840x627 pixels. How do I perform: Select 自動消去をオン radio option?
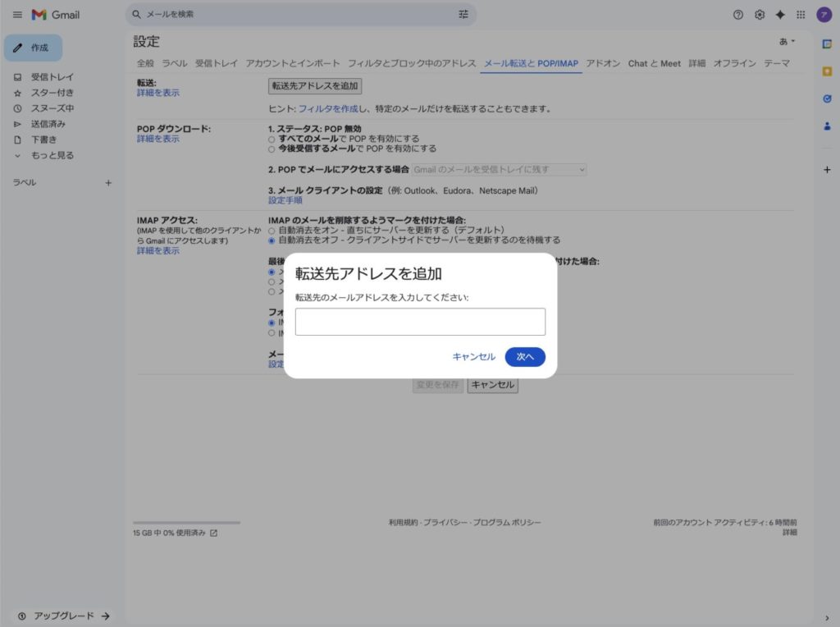pyautogui.click(x=272, y=231)
